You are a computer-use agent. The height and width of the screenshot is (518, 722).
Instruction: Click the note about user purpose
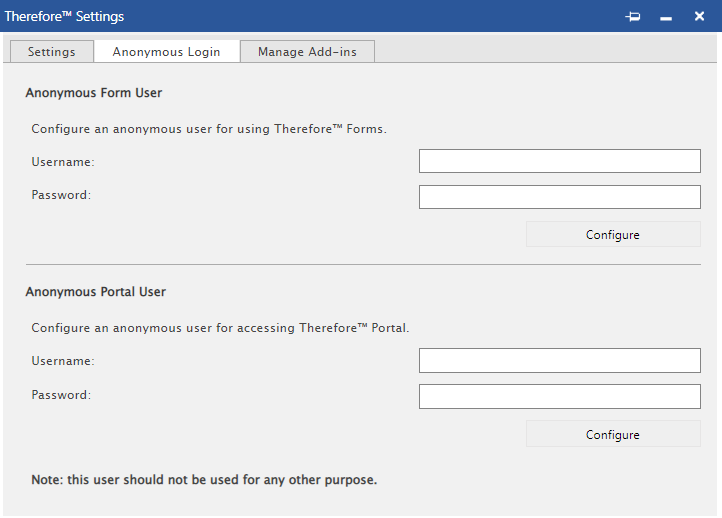(x=204, y=480)
